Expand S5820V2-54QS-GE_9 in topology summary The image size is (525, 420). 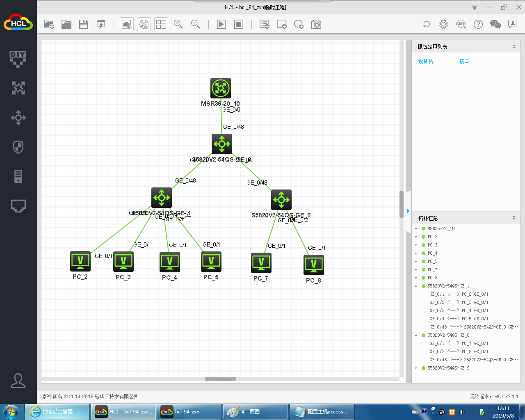tap(416, 368)
